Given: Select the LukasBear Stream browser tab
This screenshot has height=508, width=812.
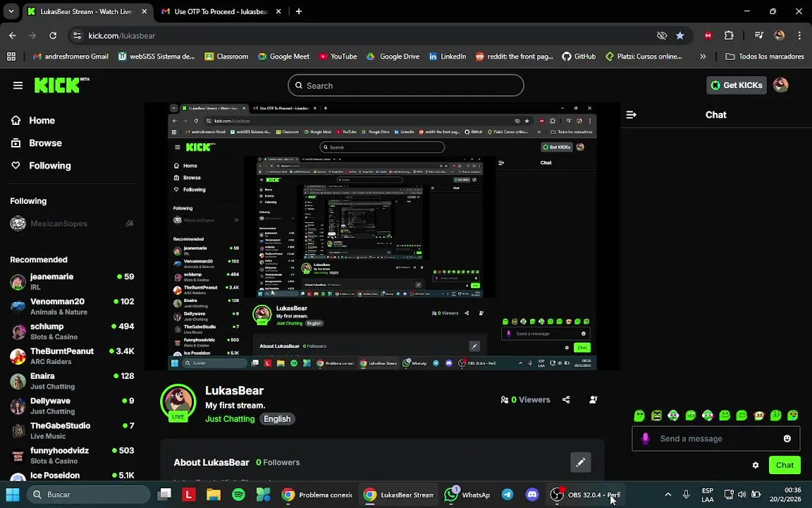Looking at the screenshot, I should pyautogui.click(x=85, y=11).
